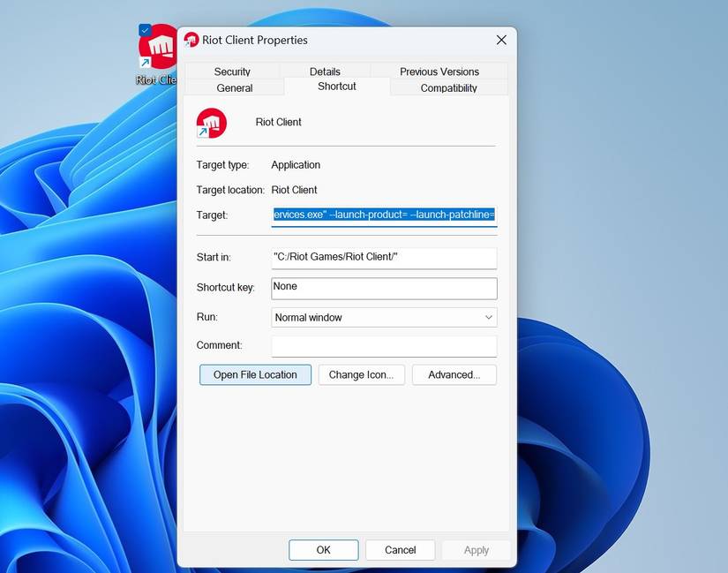Viewport: 728px width, 573px height.
Task: Switch to the Security tab
Action: point(232,72)
